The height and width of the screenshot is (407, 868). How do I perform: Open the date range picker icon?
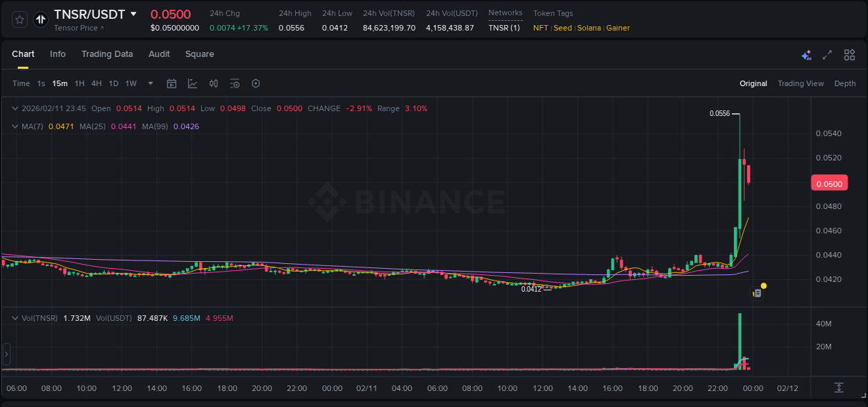172,83
